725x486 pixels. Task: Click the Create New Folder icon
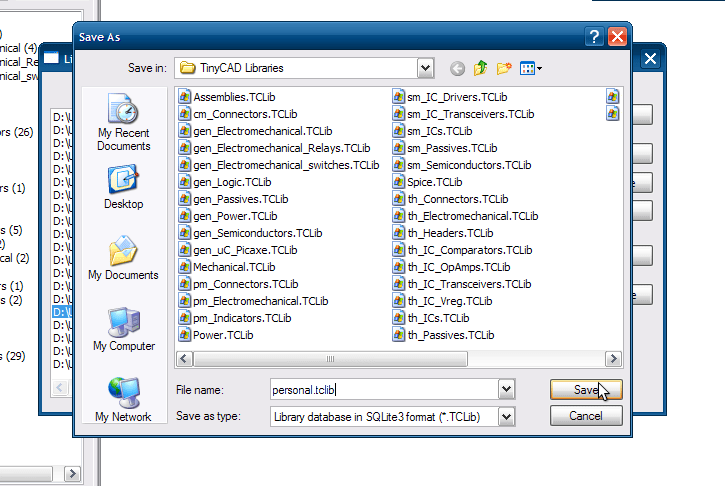click(x=504, y=68)
